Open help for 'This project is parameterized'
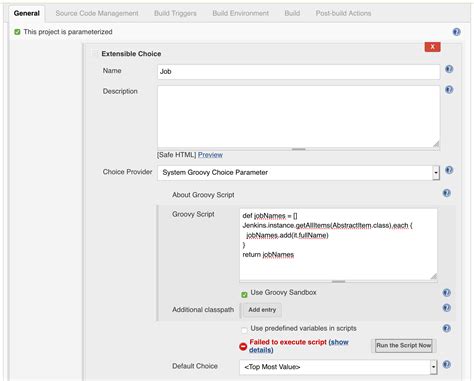Viewport: 474px width, 381px height. click(456, 32)
